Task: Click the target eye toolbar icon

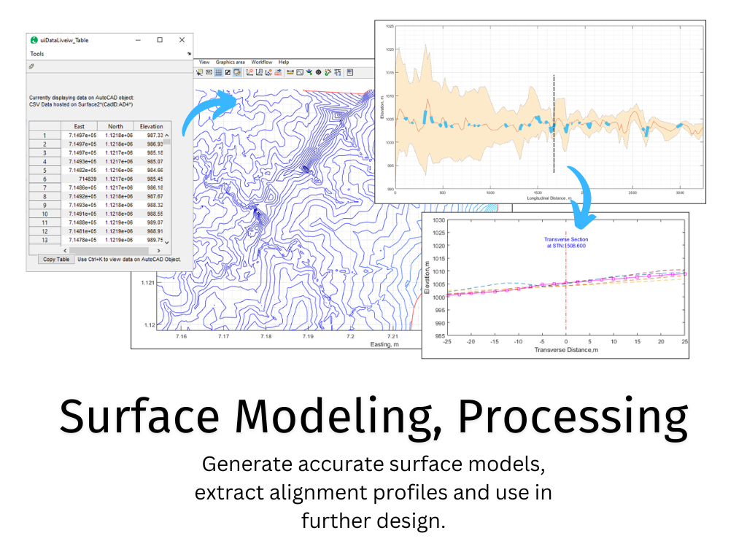Action: pos(318,72)
